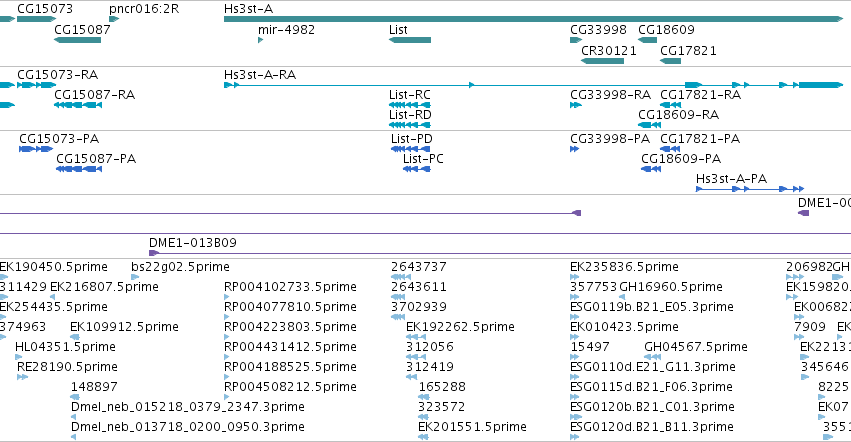
Task: Click the RP004077810.5prime EST
Action: coord(227,317)
